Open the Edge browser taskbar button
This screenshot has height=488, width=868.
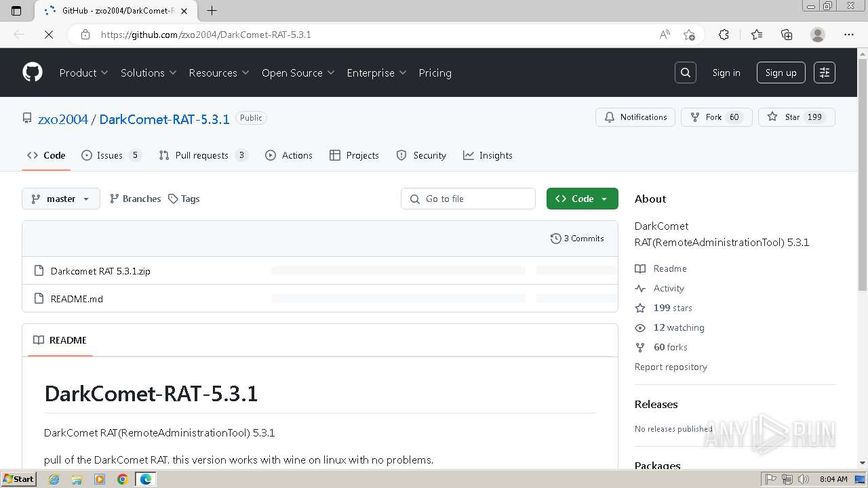tap(146, 479)
